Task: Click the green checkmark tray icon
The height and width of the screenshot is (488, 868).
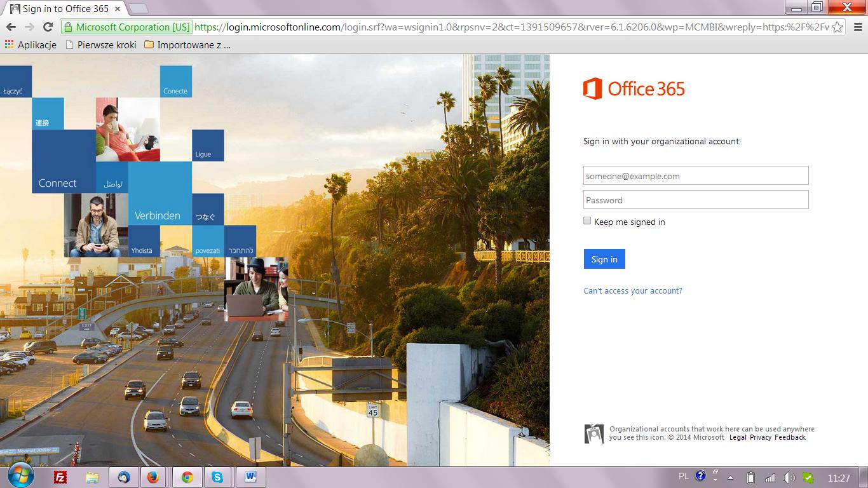Action: [x=808, y=478]
